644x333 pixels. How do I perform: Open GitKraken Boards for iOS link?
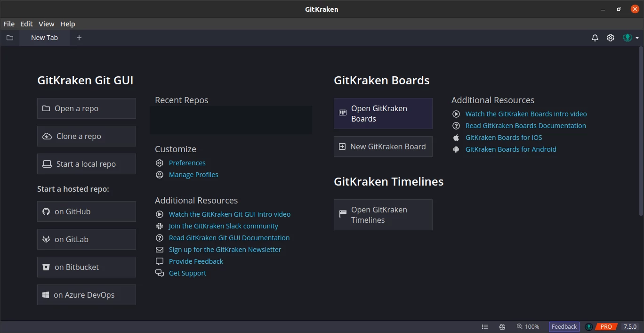tap(504, 138)
